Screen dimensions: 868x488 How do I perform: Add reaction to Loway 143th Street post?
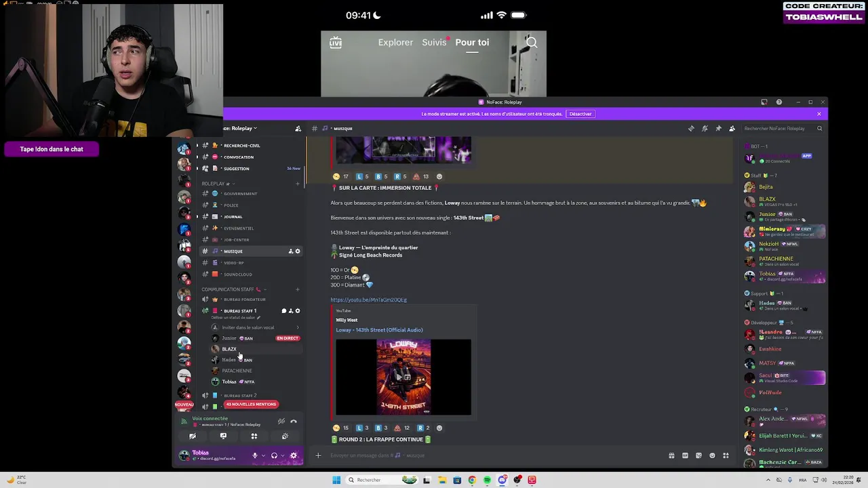[x=439, y=428]
